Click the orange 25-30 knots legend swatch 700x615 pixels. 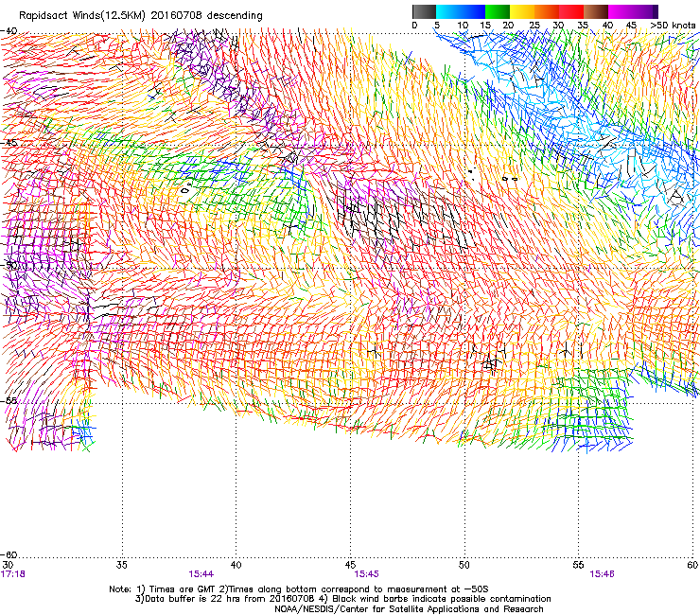click(x=546, y=11)
